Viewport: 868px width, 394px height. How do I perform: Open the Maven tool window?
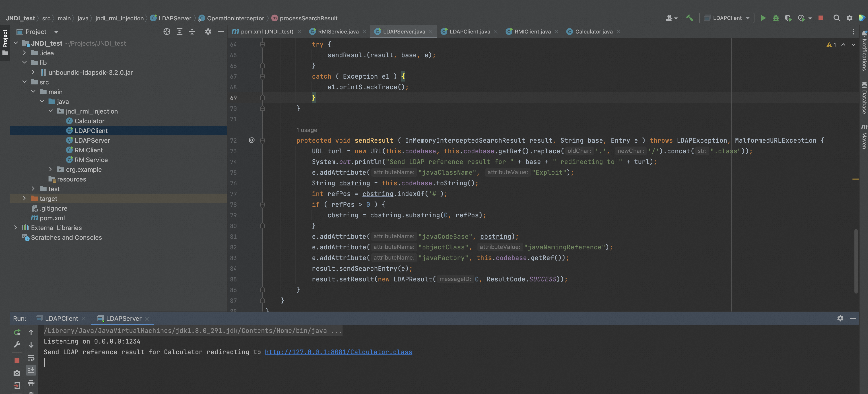864,137
